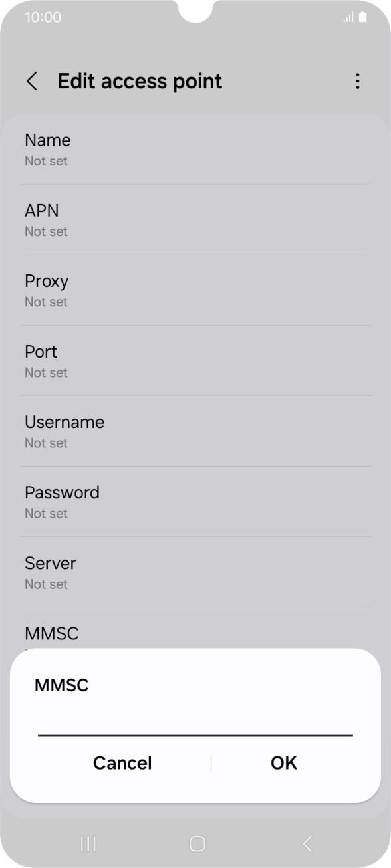Image resolution: width=391 pixels, height=868 pixels.
Task: Open the Port setting
Action: (x=195, y=360)
